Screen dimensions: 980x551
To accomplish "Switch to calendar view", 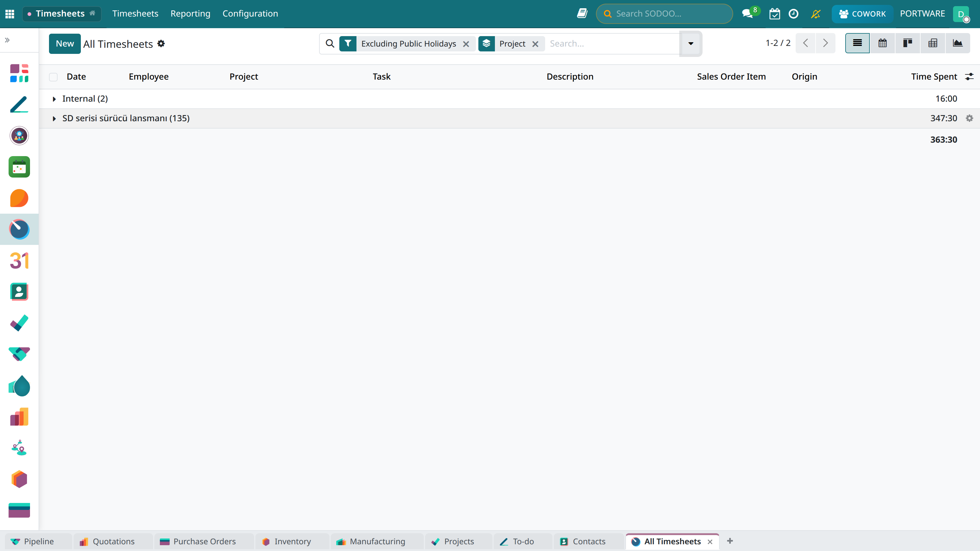I will (883, 43).
